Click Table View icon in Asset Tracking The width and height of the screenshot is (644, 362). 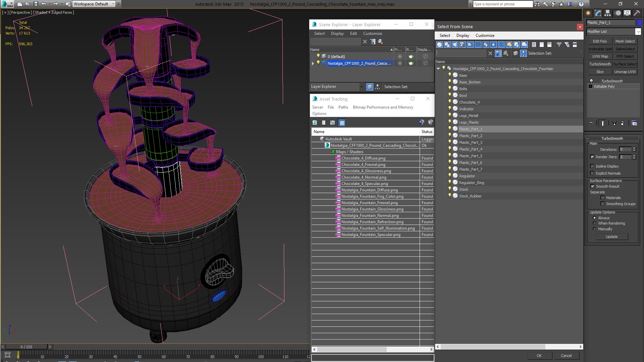coord(342,123)
